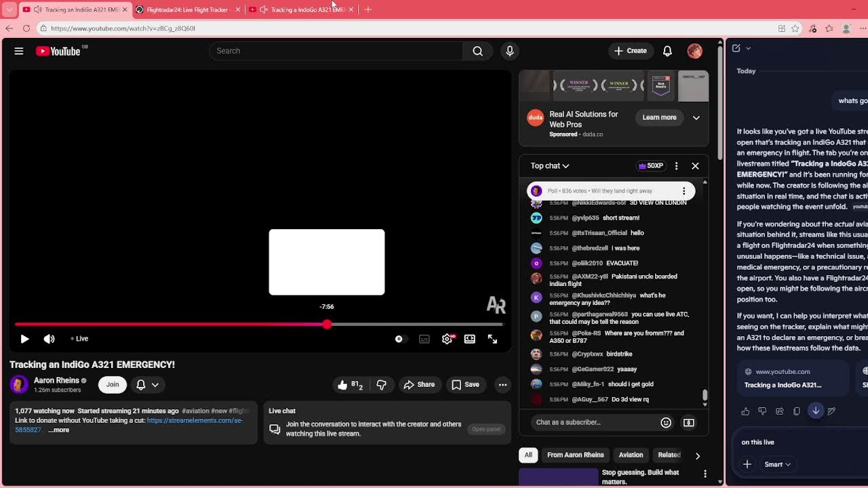Screen dimensions: 868x488
Task: Like the video thumbs up
Action: [x=350, y=385]
